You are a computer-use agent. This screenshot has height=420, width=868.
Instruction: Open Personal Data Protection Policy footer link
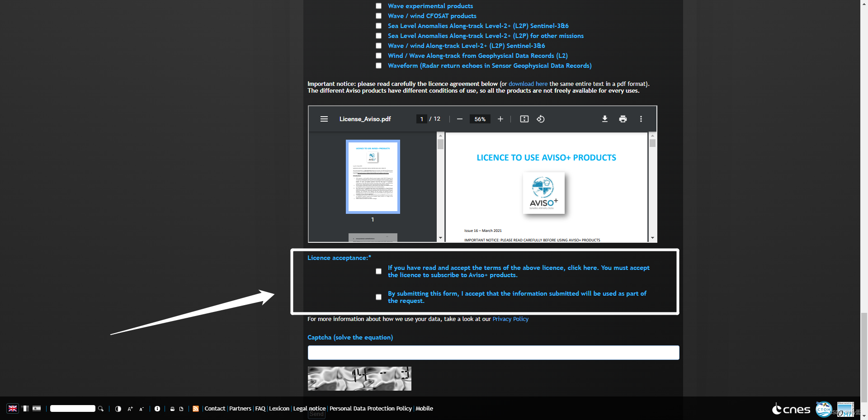pos(371,408)
